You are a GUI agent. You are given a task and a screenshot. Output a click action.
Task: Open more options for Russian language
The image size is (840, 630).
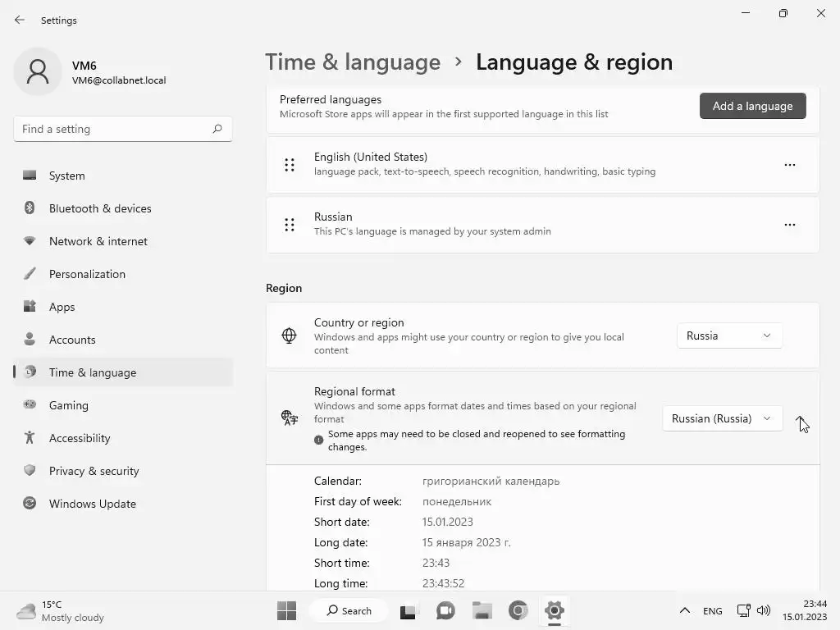(790, 225)
